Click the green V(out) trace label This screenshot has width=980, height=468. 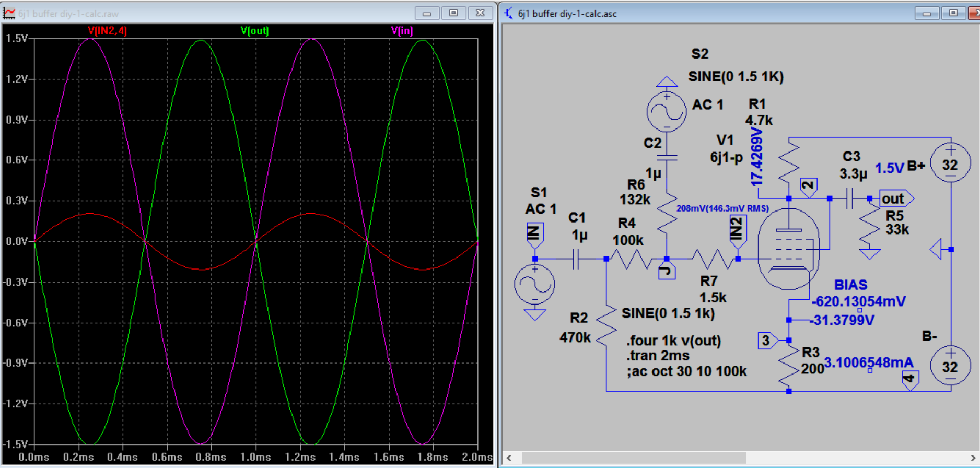coord(254,31)
